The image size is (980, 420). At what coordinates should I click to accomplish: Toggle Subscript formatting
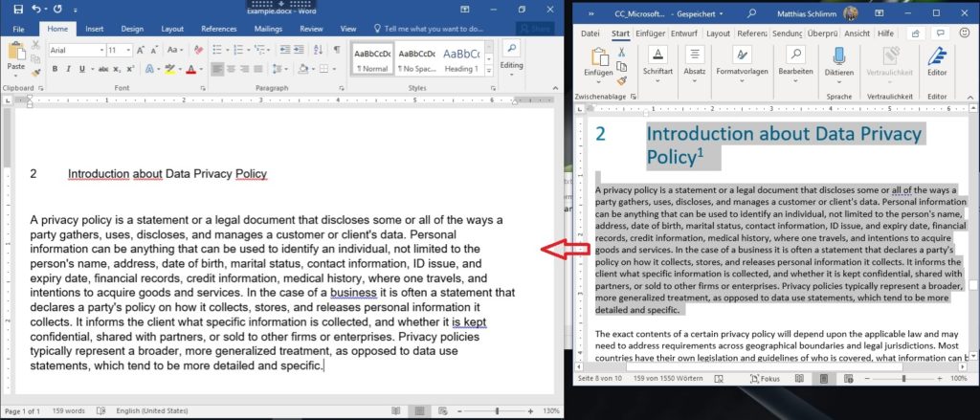pyautogui.click(x=118, y=69)
